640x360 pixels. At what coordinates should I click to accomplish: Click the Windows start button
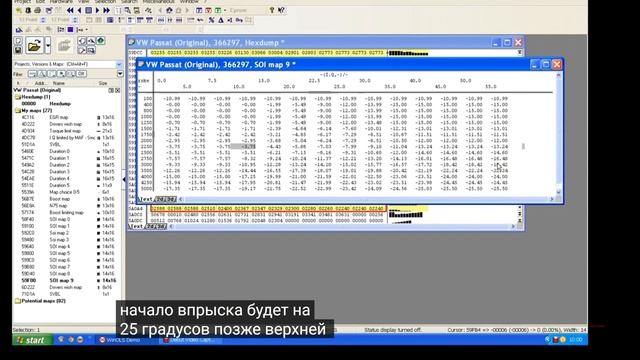point(33,340)
